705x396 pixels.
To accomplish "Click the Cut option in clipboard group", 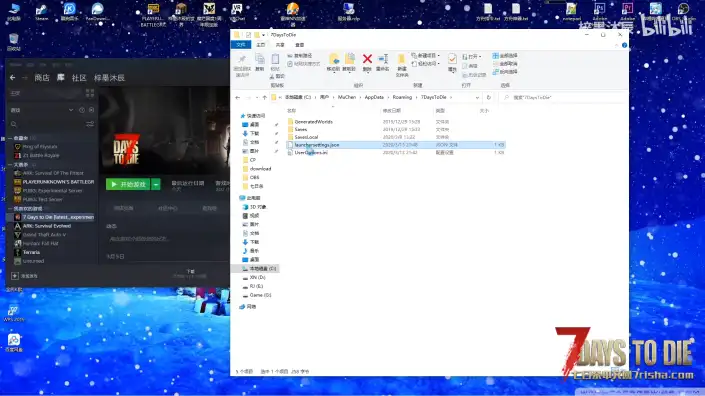I will coord(277,76).
